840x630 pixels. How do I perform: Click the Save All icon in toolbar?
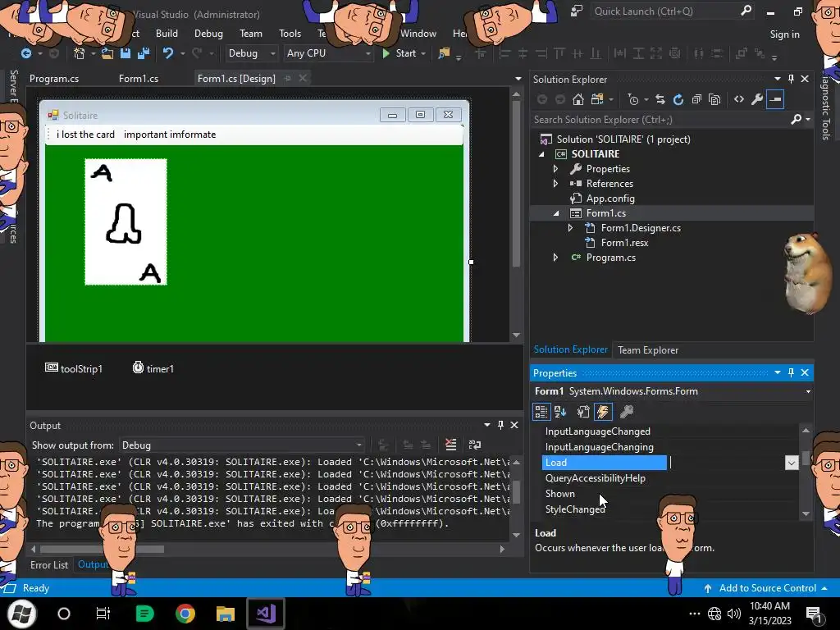(144, 53)
